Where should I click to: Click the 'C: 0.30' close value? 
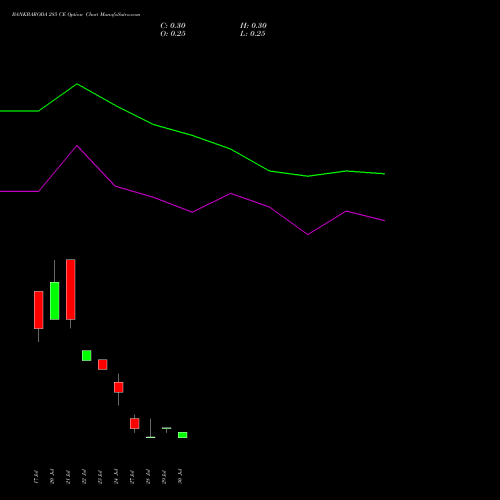click(173, 26)
